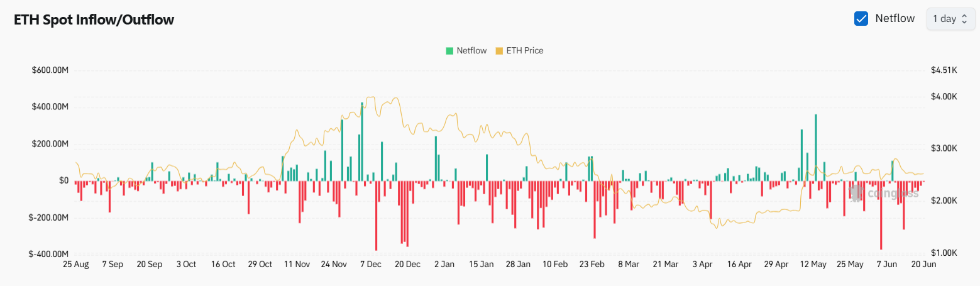This screenshot has height=286, width=980.
Task: Select the tall green bar near 12 May
Action: [815, 148]
